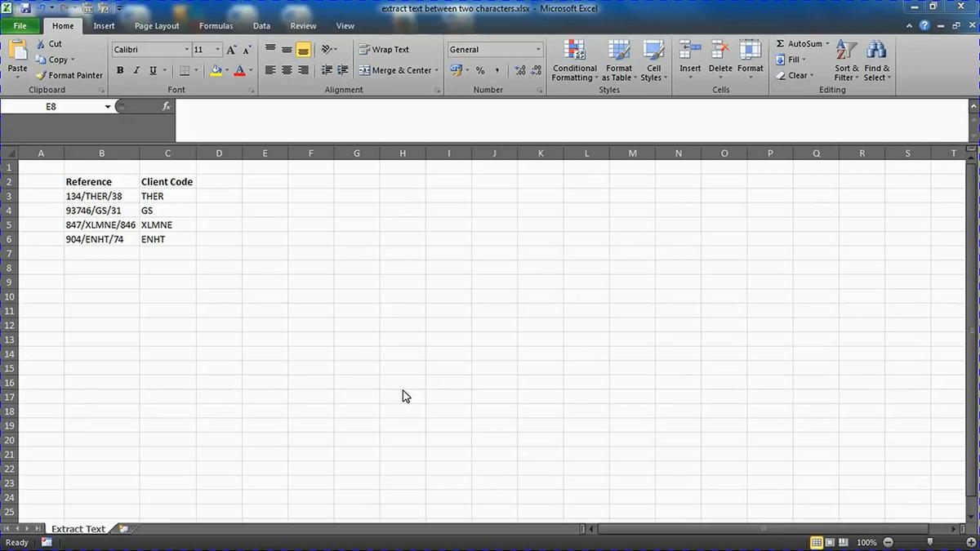The image size is (980, 551).
Task: Open the File menu
Action: point(20,25)
